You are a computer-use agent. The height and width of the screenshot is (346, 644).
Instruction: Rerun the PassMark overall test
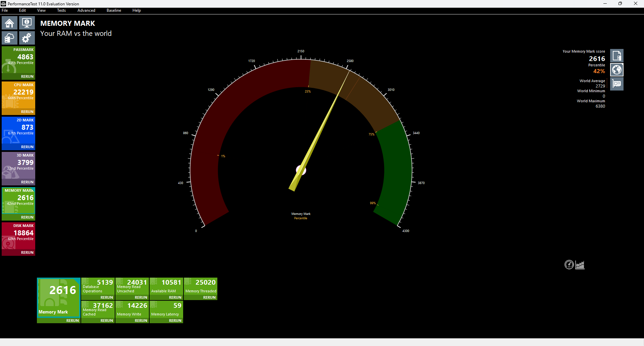coord(27,76)
